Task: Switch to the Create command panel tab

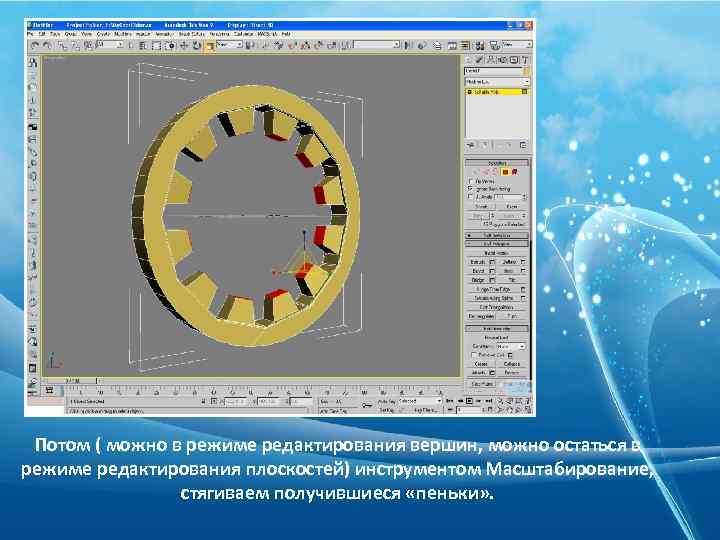Action: pyautogui.click(x=468, y=60)
